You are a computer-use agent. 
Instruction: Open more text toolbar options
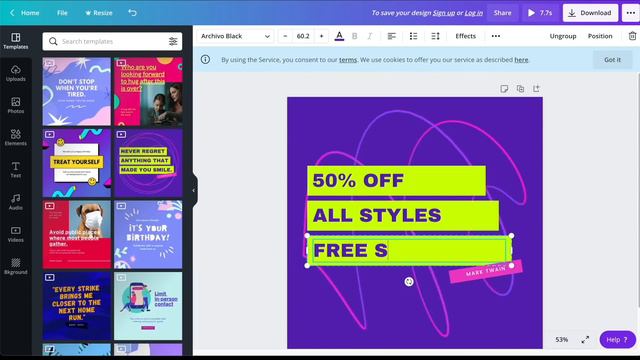(x=496, y=36)
